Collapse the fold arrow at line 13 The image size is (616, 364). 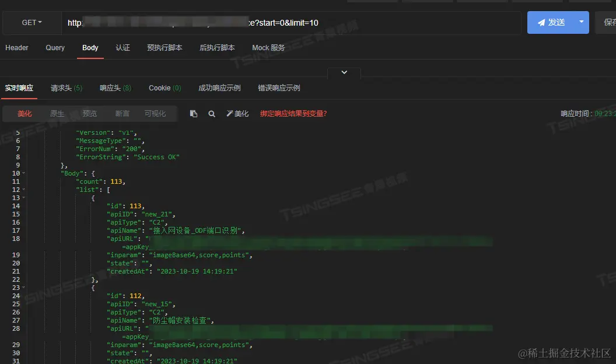coord(23,198)
